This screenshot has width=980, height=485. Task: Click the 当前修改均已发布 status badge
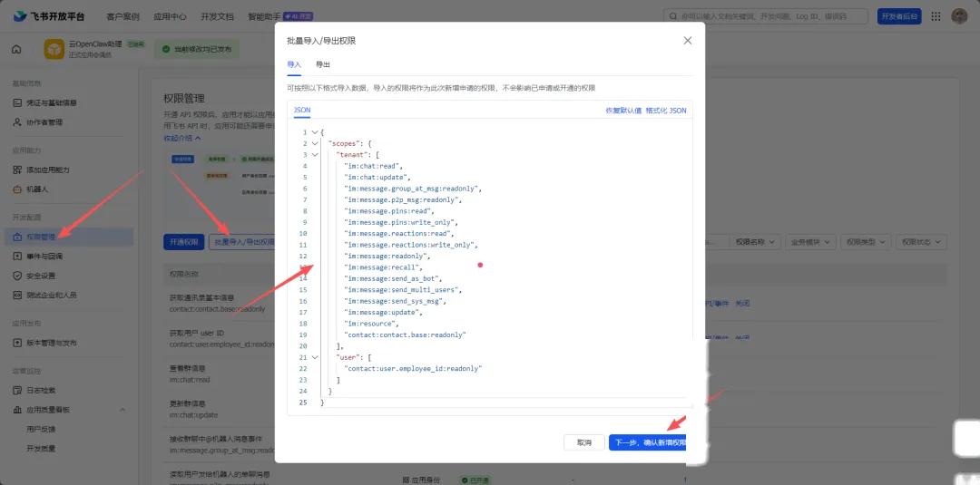pyautogui.click(x=197, y=49)
